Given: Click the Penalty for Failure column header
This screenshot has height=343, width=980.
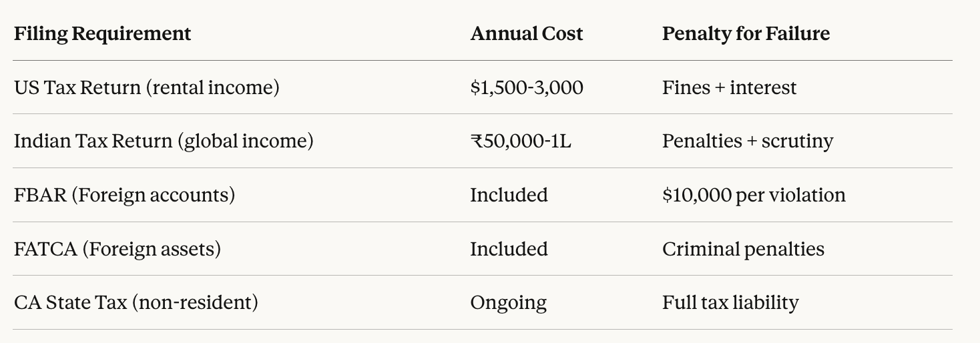Looking at the screenshot, I should click(746, 34).
